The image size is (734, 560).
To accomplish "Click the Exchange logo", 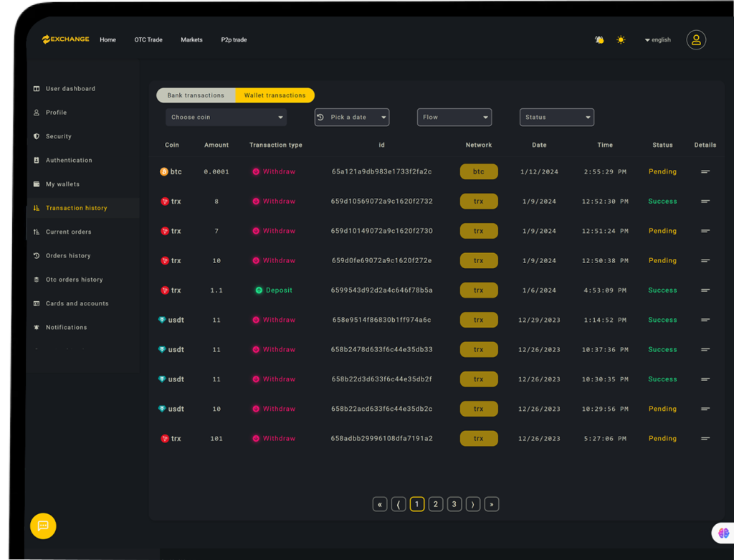I will pyautogui.click(x=66, y=39).
